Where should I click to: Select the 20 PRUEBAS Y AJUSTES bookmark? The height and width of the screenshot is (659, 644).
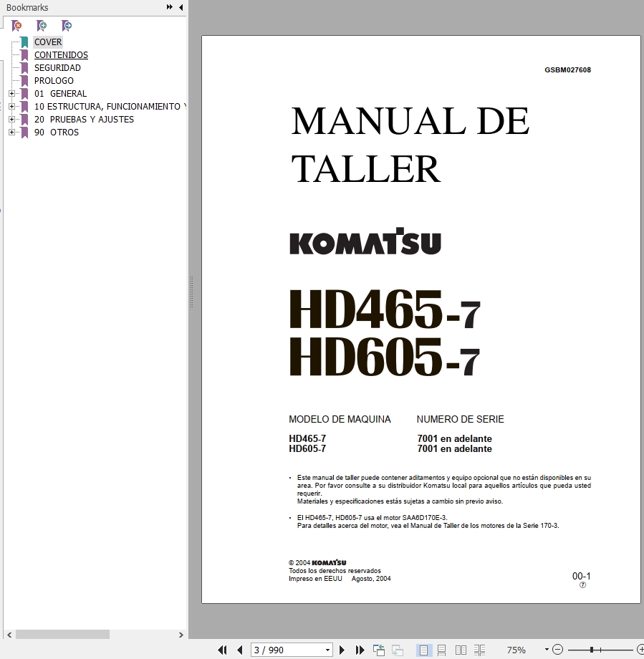[84, 120]
